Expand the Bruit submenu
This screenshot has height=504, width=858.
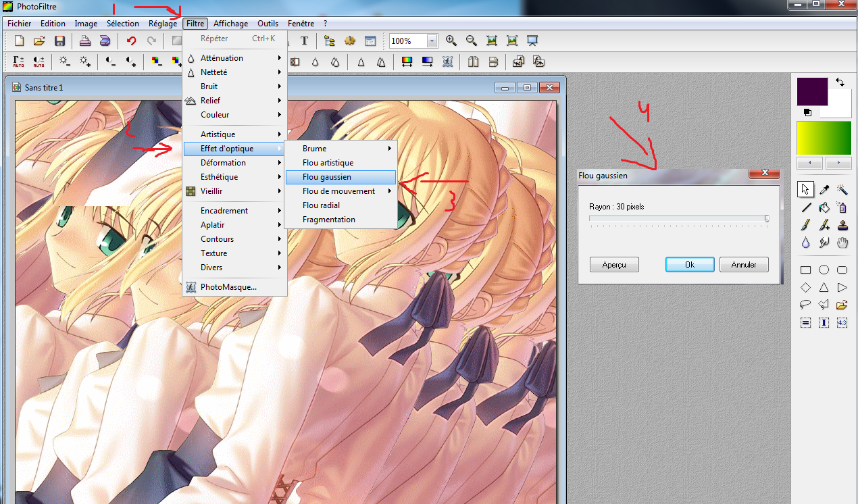(234, 86)
